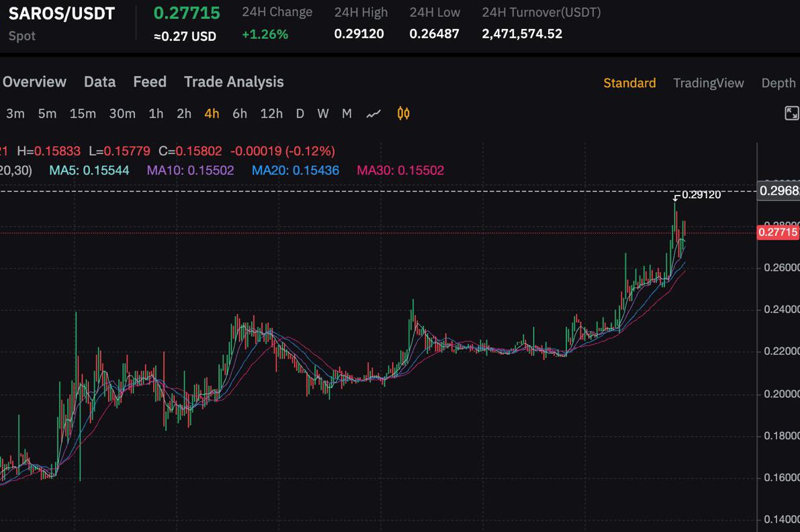The height and width of the screenshot is (532, 800).
Task: Click current price 0.27715 in header
Action: [x=187, y=13]
